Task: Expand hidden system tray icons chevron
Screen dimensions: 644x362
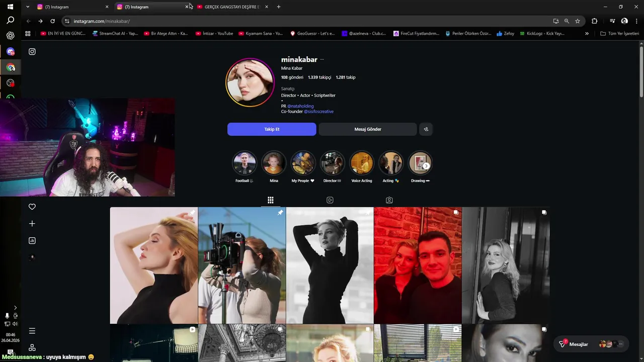Action: pos(15,307)
